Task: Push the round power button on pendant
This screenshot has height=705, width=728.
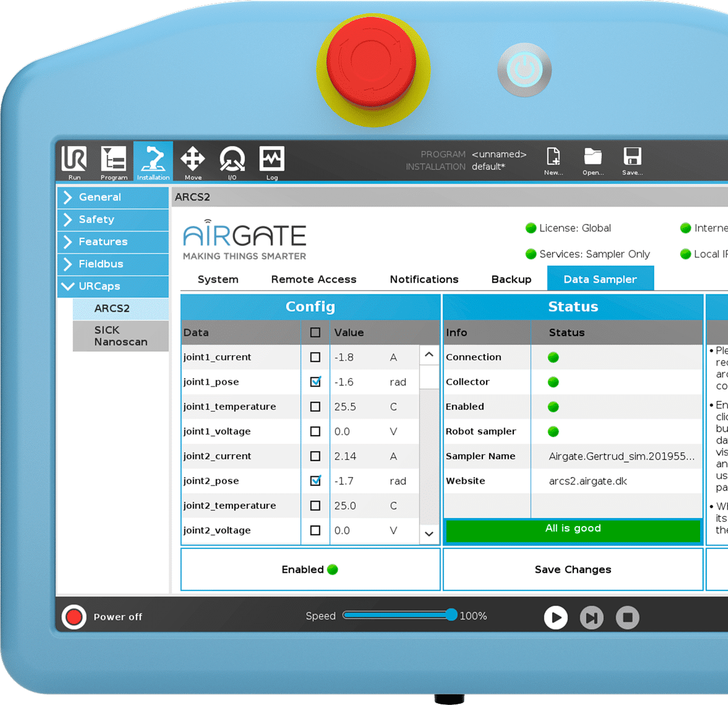Action: coord(525,70)
